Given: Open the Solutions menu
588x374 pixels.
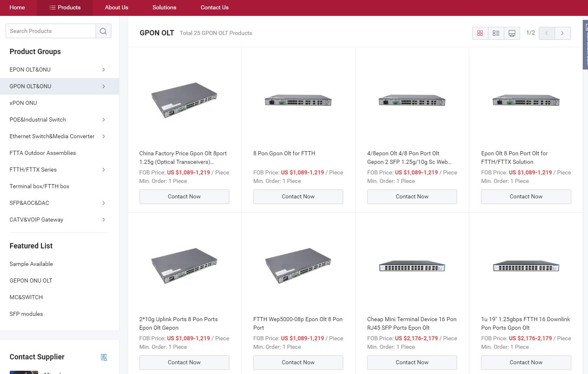Looking at the screenshot, I should click(x=164, y=7).
